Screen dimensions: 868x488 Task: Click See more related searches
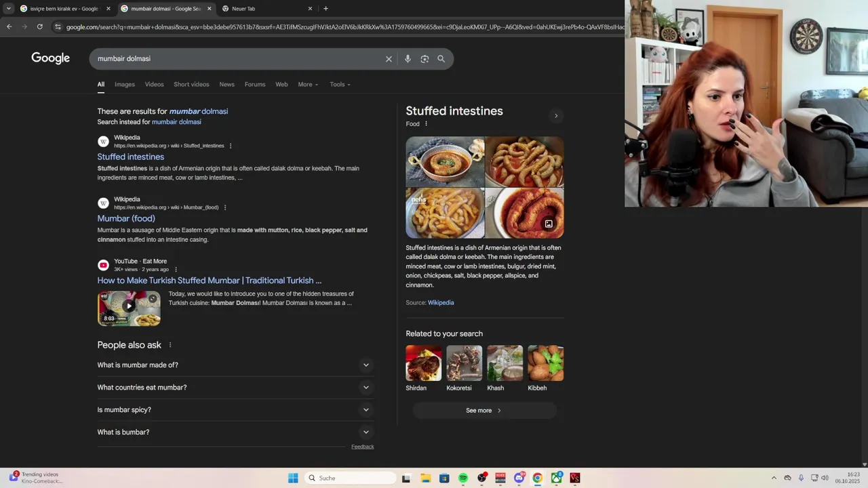tap(484, 411)
